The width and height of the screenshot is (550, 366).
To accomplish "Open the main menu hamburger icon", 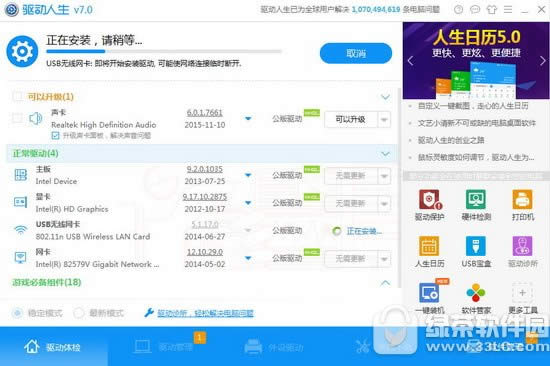I will click(508, 9).
